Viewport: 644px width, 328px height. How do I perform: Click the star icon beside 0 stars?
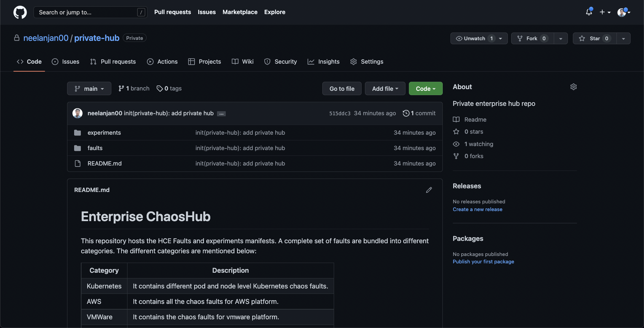tap(456, 132)
